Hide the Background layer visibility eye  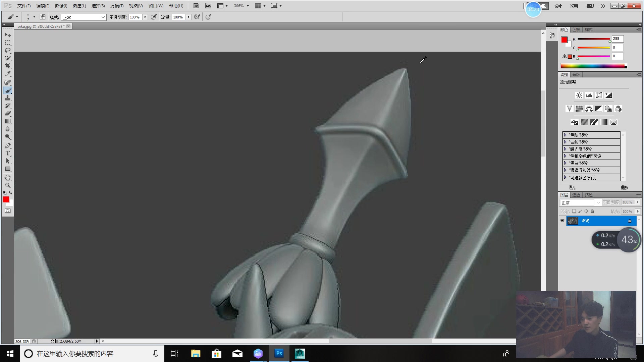562,221
